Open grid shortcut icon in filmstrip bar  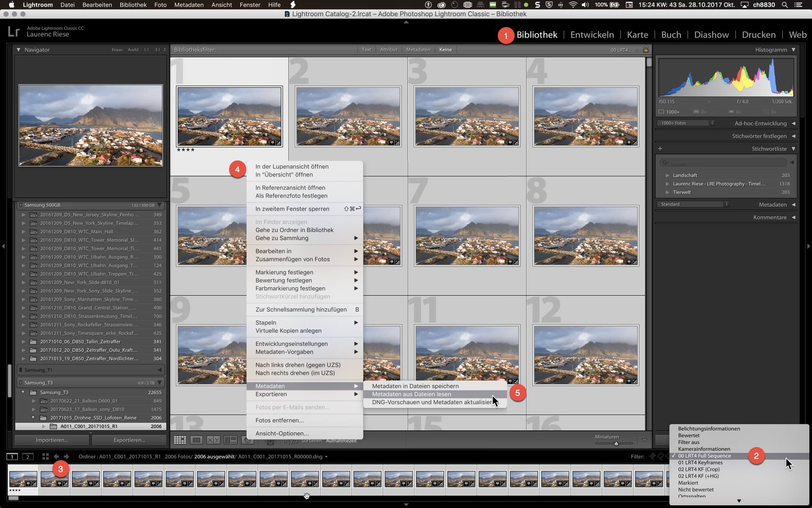pos(45,456)
